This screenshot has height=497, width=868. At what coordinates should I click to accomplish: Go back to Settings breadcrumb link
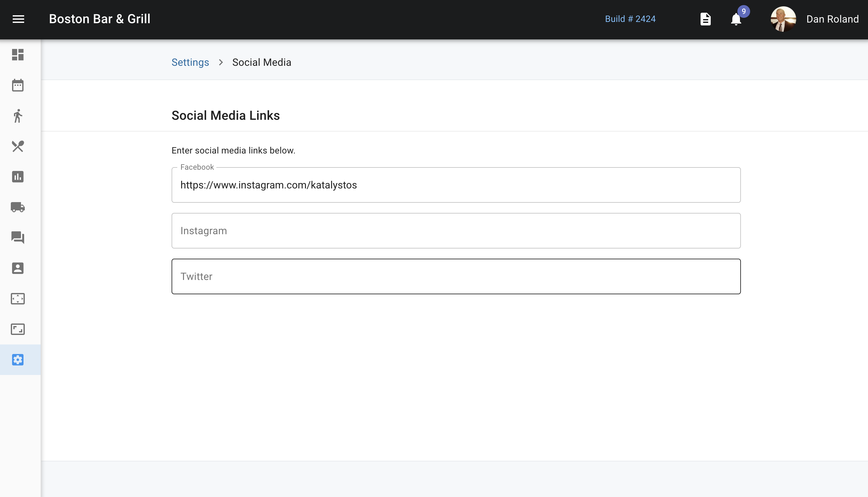click(190, 63)
